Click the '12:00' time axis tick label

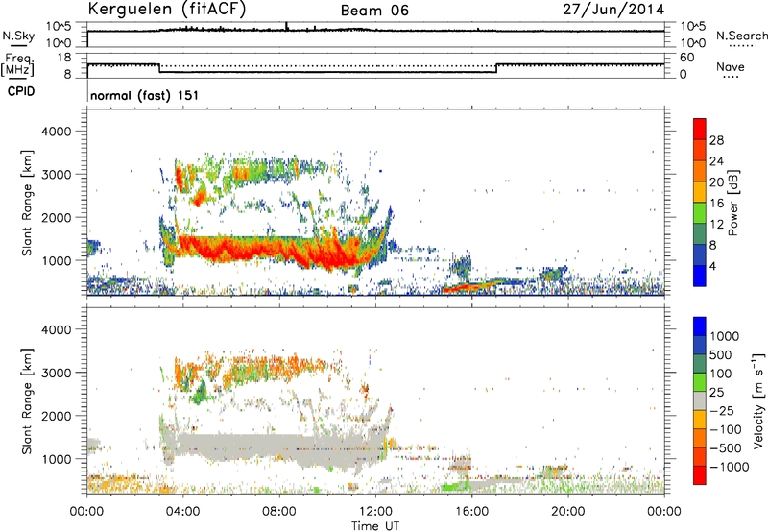pos(375,512)
